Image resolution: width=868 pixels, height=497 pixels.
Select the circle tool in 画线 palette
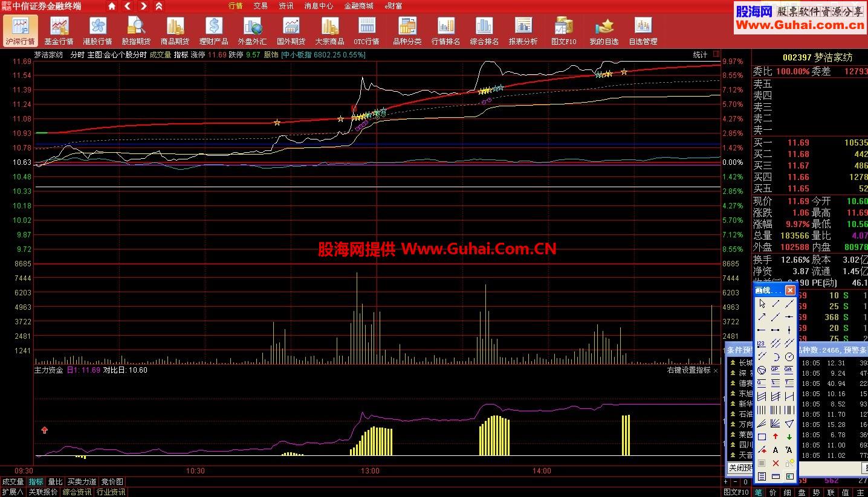click(x=789, y=356)
